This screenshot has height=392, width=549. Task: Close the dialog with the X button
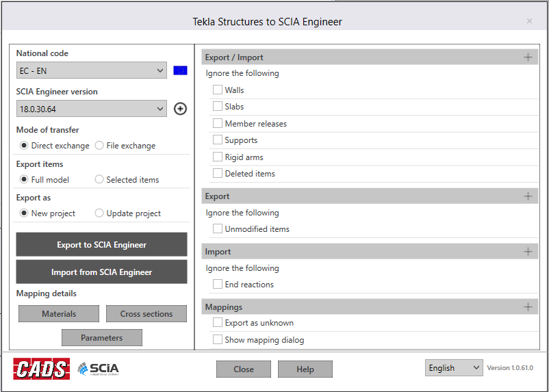[x=529, y=21]
